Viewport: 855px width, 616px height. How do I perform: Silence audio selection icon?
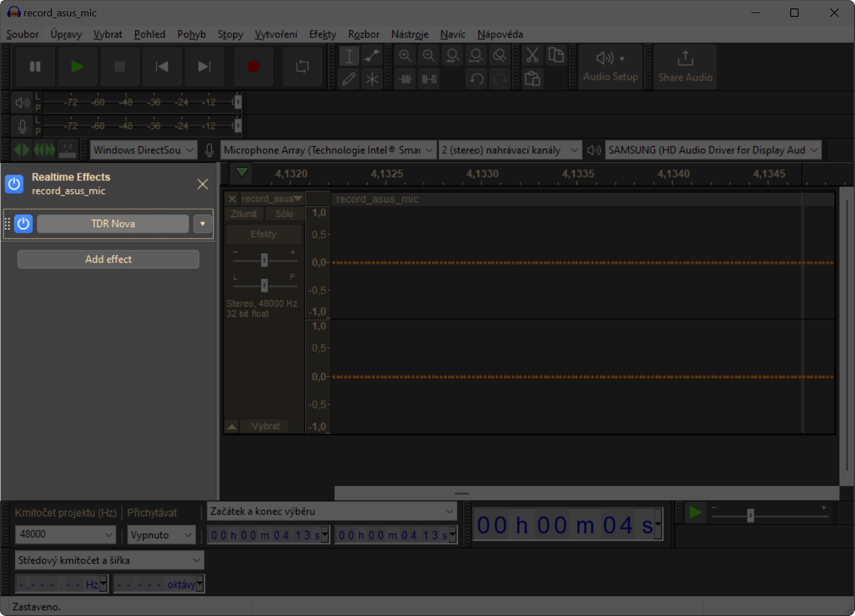(429, 79)
